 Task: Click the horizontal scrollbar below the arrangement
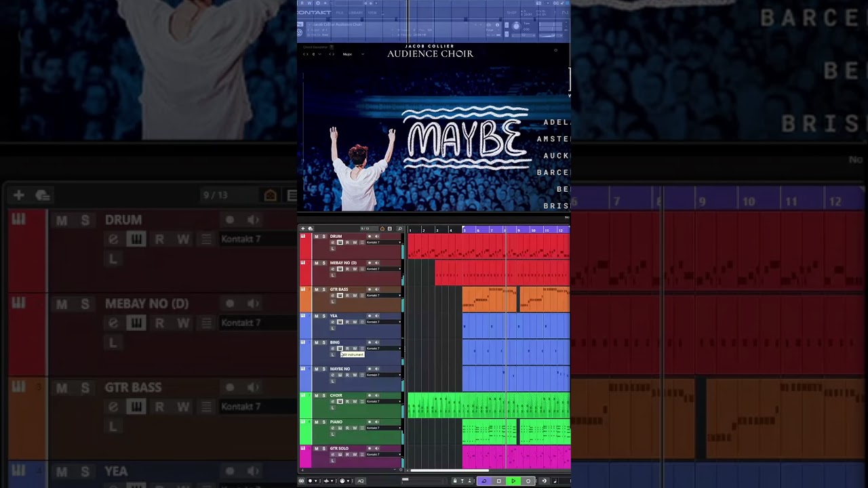click(x=450, y=470)
